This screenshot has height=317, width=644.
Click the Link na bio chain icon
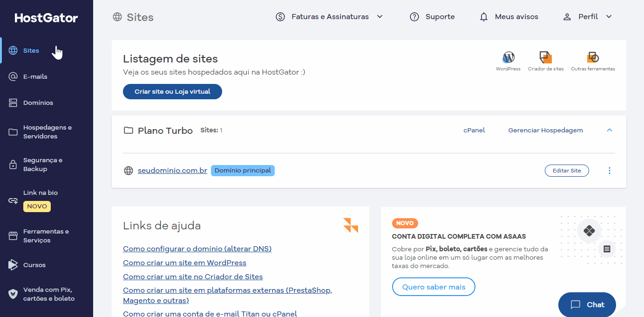pyautogui.click(x=13, y=201)
